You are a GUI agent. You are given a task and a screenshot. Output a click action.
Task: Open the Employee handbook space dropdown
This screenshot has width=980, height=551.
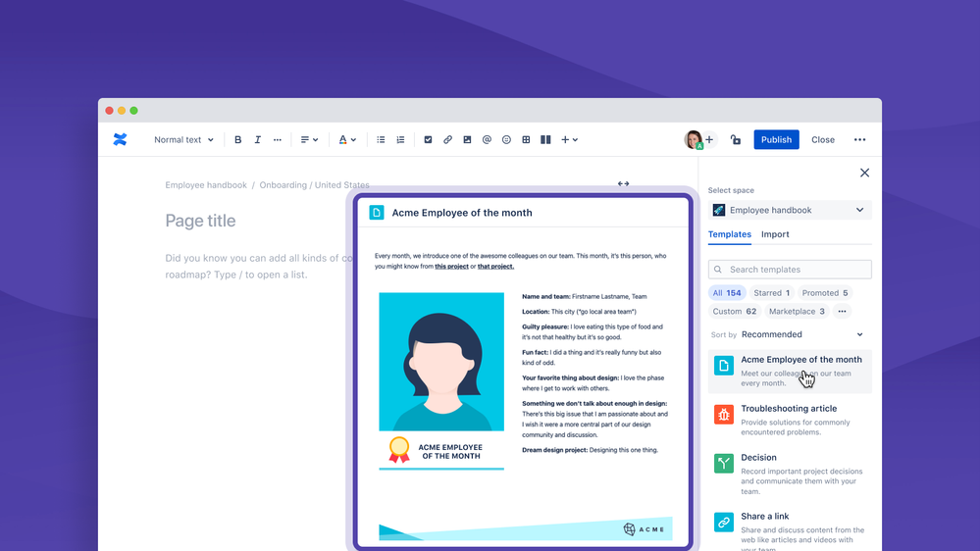coord(790,210)
